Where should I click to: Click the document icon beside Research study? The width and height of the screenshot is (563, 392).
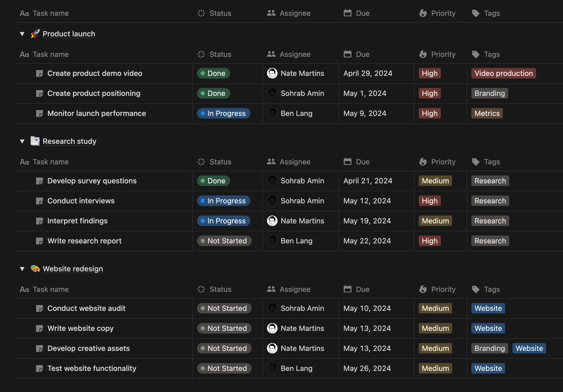(35, 141)
